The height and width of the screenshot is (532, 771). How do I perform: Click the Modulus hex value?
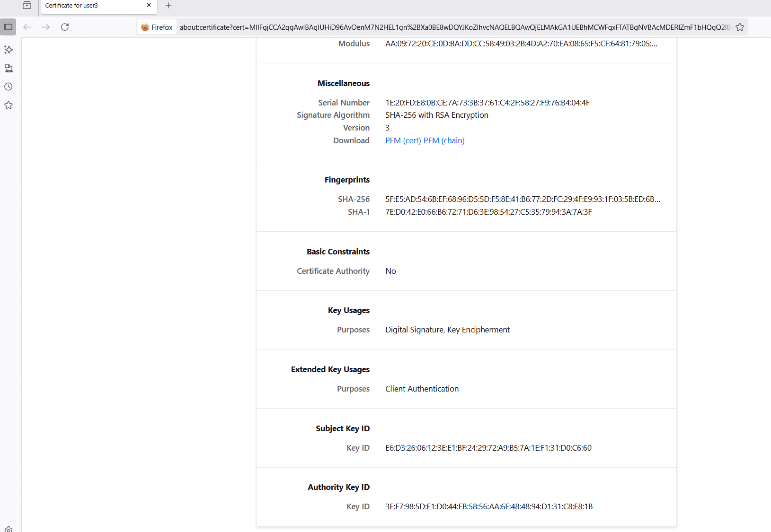coord(521,44)
